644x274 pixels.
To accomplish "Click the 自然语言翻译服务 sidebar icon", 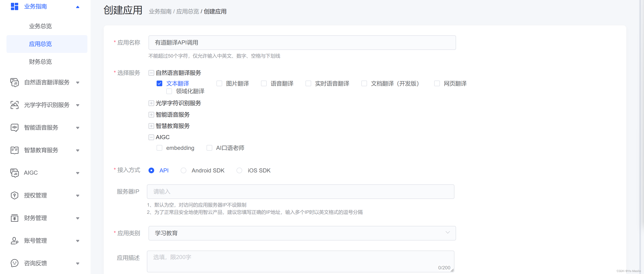I will tap(15, 82).
